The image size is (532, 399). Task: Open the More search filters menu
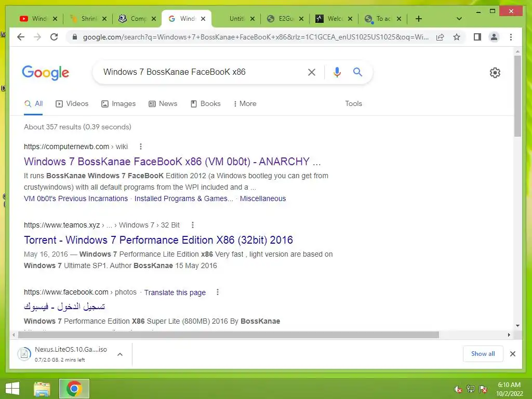point(245,103)
